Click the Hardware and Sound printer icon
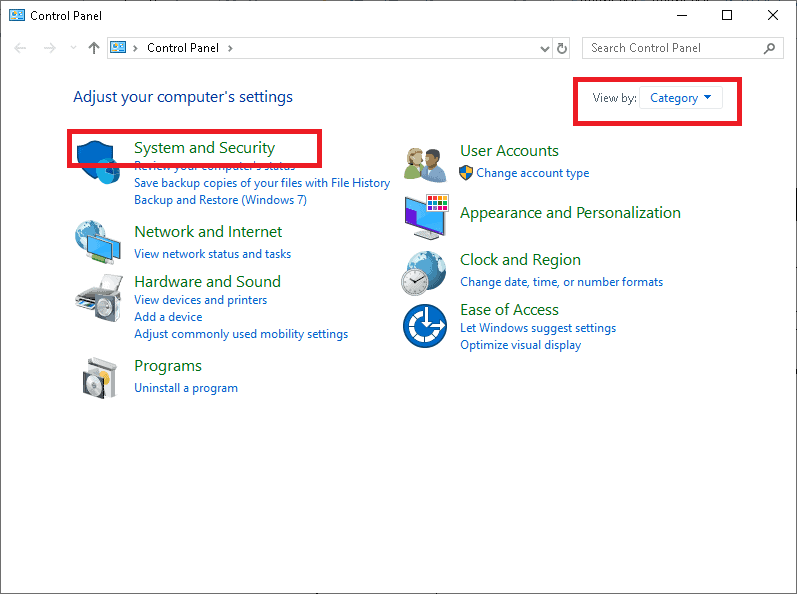This screenshot has height=594, width=797. tap(99, 298)
